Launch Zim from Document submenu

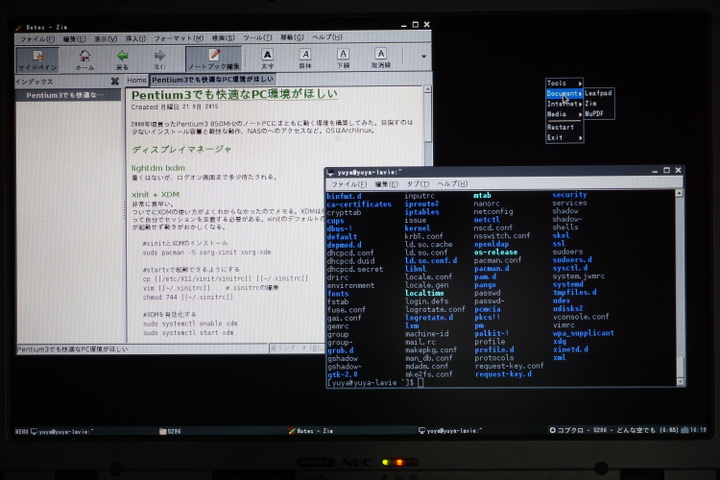[x=598, y=103]
